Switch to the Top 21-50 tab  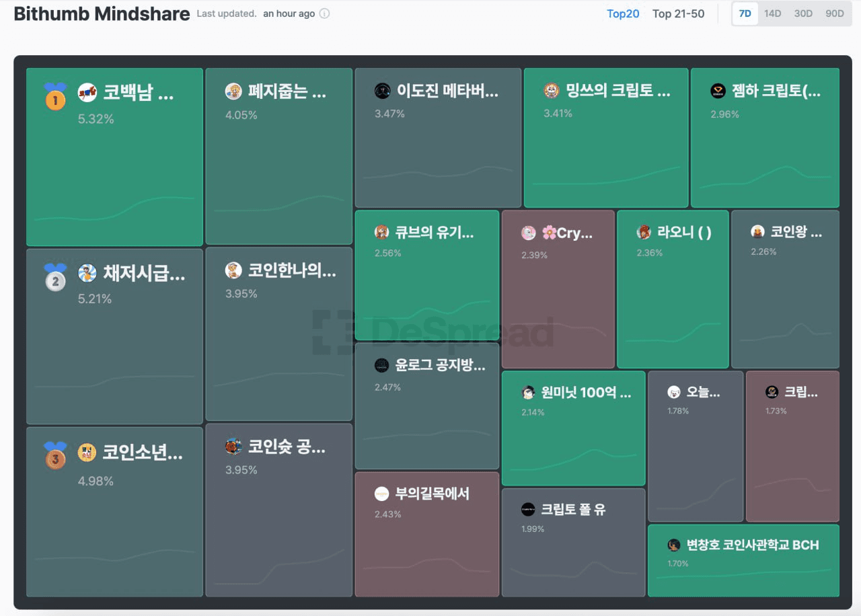tap(678, 13)
